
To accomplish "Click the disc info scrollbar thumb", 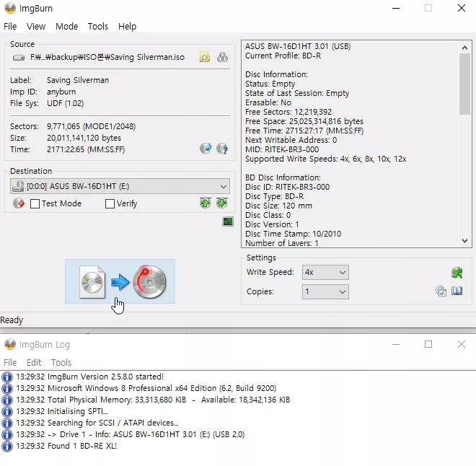I will (464, 84).
